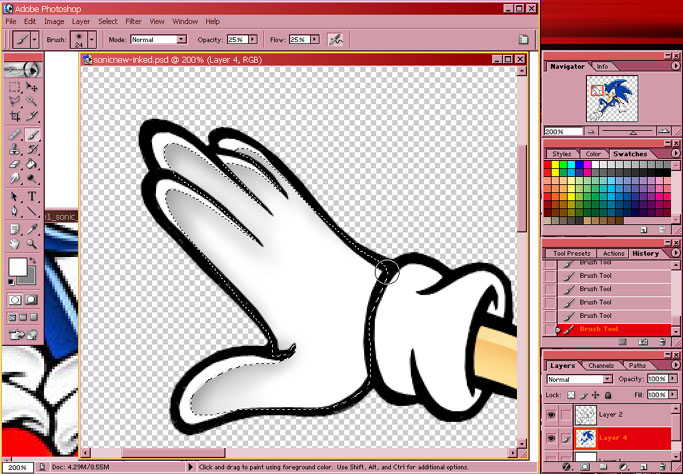
Task: Select the Eraser tool
Action: pos(15,164)
